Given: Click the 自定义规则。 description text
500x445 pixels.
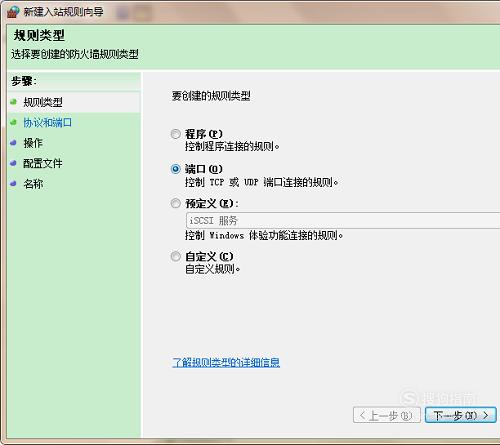Looking at the screenshot, I should (x=213, y=269).
